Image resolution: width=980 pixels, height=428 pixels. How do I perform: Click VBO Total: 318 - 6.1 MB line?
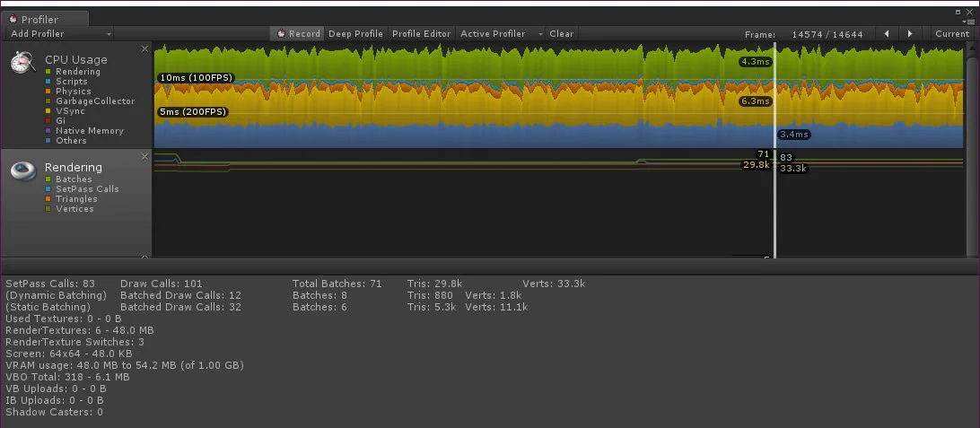pyautogui.click(x=67, y=377)
